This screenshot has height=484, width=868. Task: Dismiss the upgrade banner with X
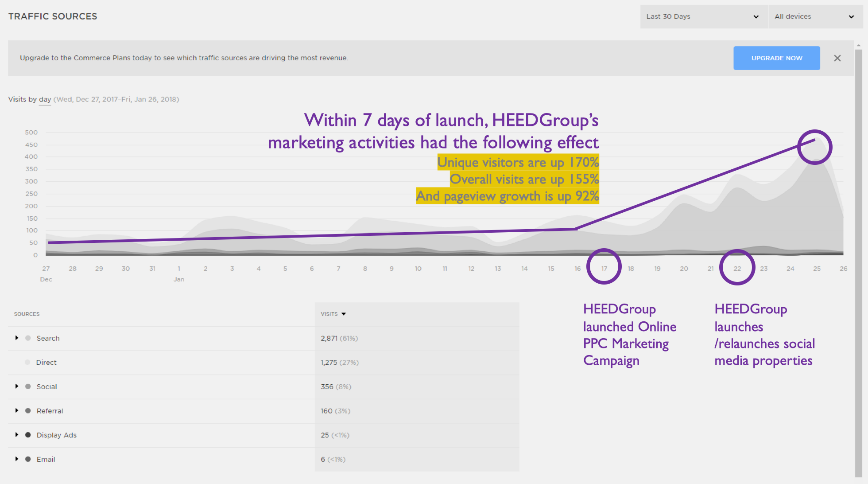pos(837,58)
